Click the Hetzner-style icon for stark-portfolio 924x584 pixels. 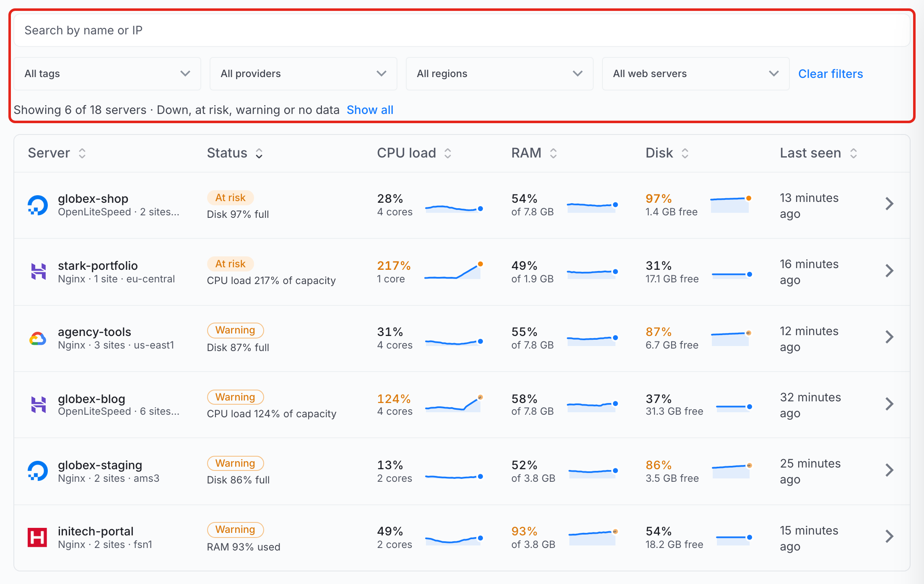point(38,271)
